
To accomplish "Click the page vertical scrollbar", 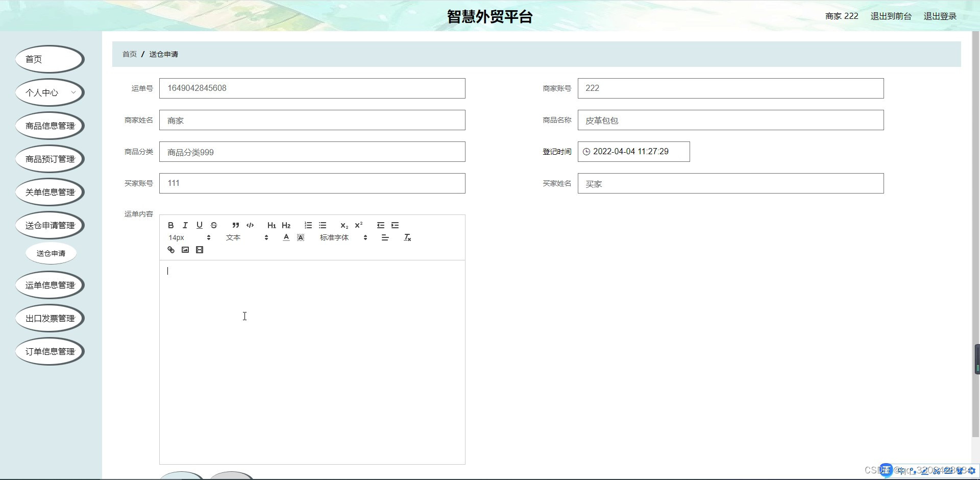I will (976, 235).
